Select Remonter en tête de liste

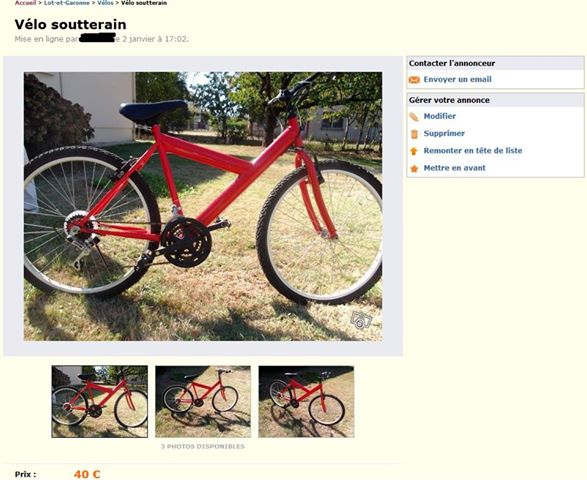click(x=473, y=151)
